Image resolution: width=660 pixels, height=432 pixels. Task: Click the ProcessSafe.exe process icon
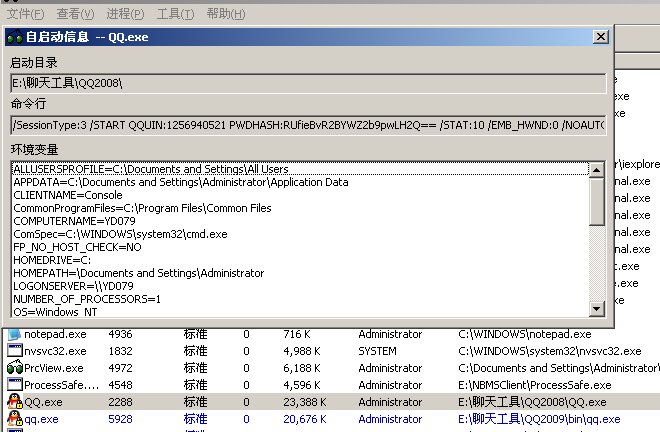point(14,385)
